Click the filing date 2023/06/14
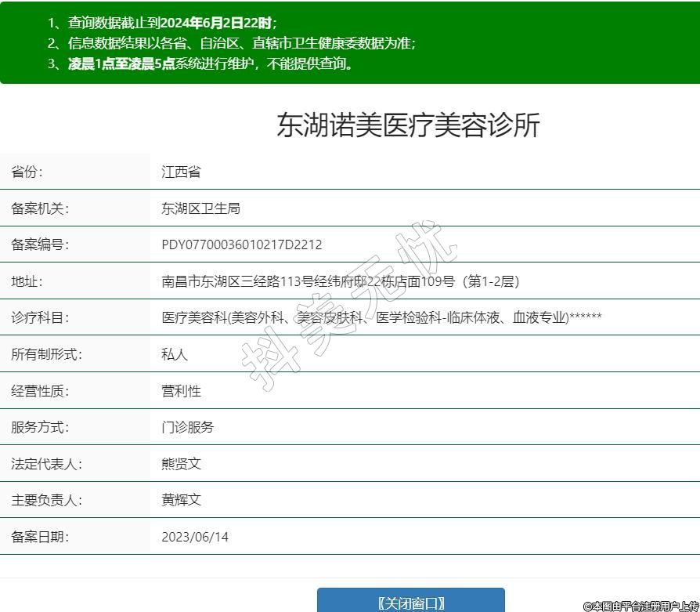Viewport: 700px width, 612px height. pos(195,537)
